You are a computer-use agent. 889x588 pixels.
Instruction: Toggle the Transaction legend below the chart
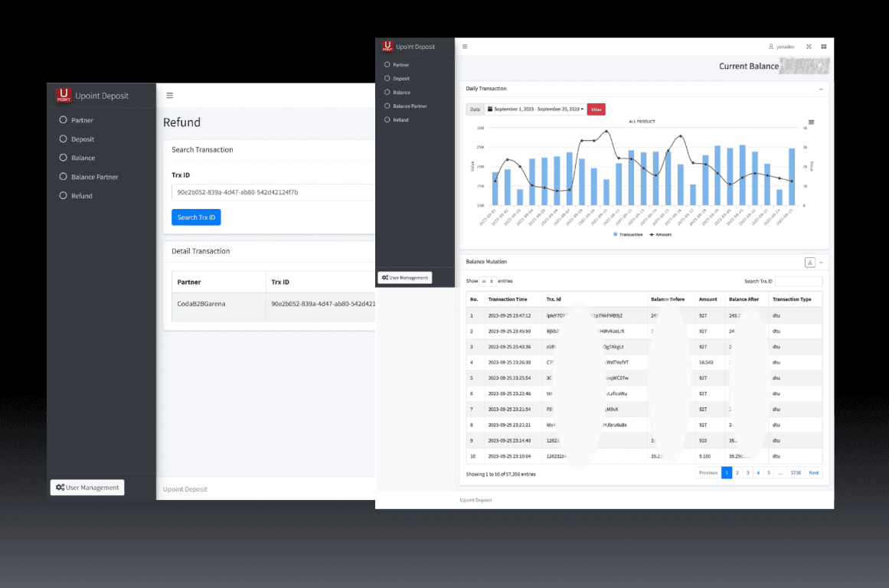pyautogui.click(x=629, y=234)
